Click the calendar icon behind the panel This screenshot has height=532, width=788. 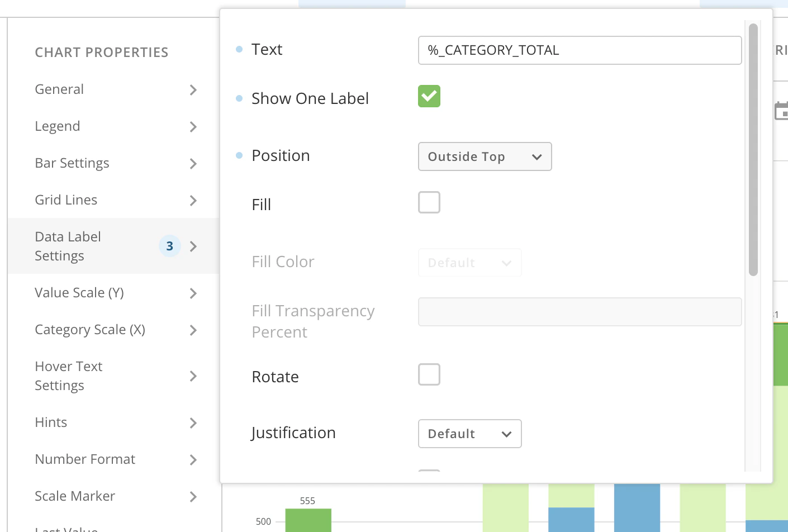pos(781,111)
